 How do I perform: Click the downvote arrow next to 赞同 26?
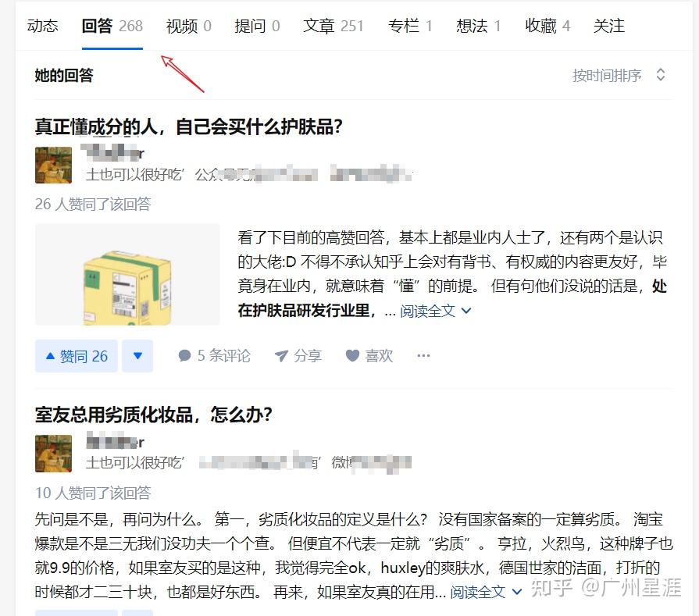(137, 356)
